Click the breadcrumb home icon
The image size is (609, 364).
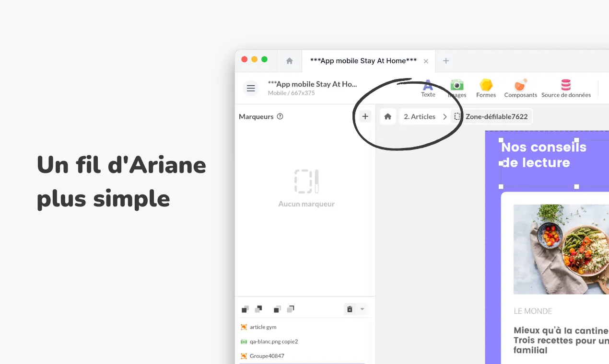388,116
